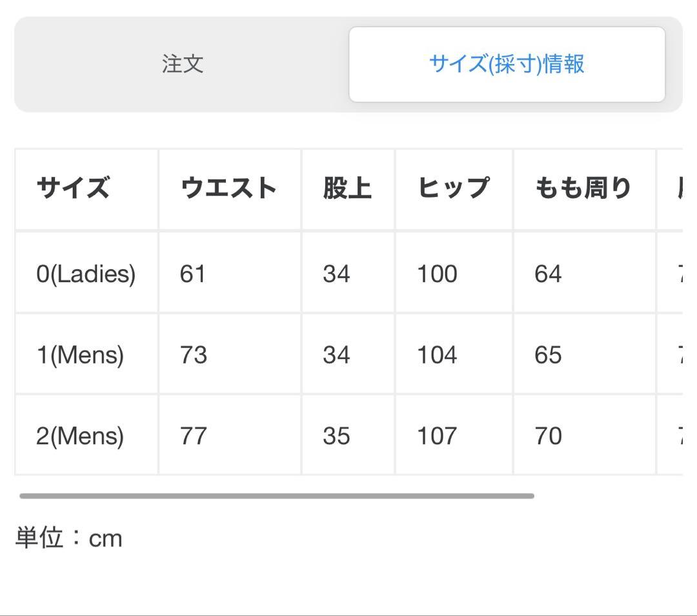Click hip value 107 for size 2(Mens)
The image size is (697, 616).
tap(436, 436)
